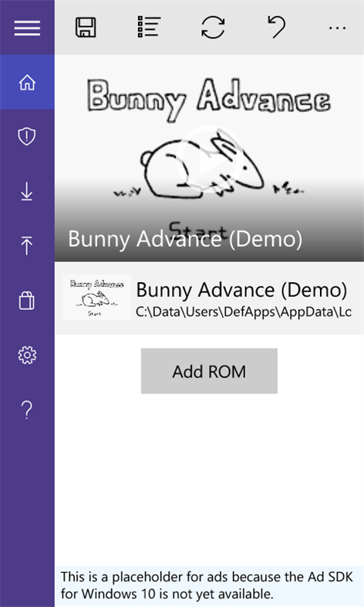Click the ads placeholder banner

[209, 585]
